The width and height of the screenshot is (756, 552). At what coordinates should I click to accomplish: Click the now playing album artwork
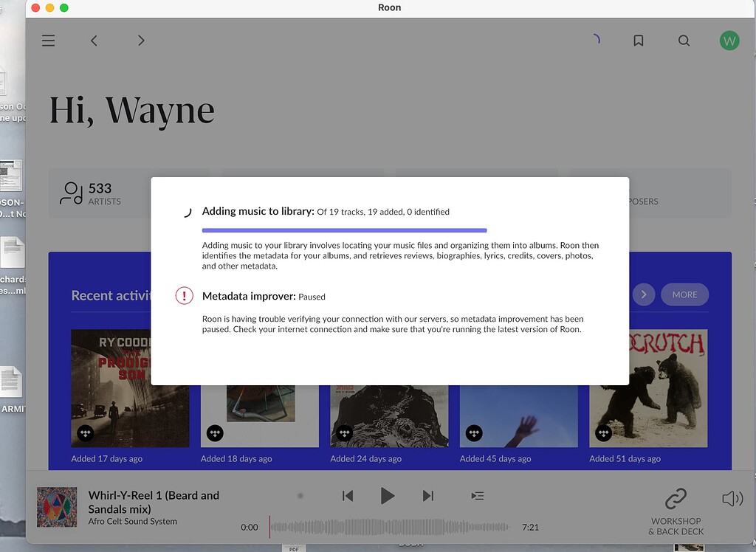coord(57,507)
